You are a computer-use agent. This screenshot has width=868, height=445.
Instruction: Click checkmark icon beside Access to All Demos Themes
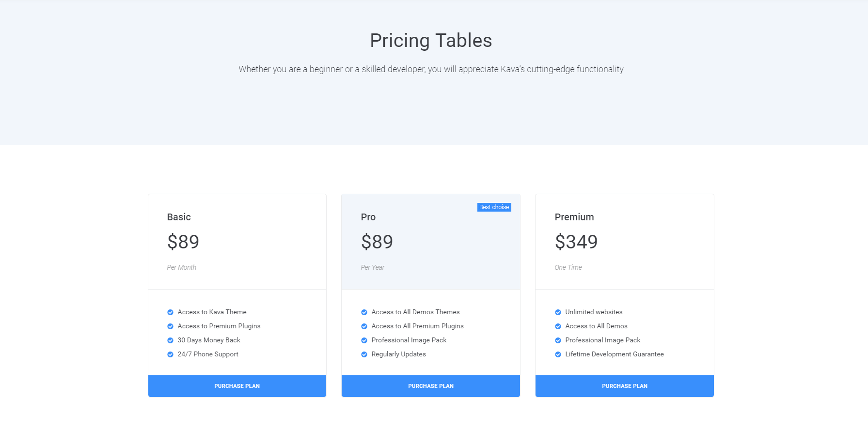(x=364, y=312)
